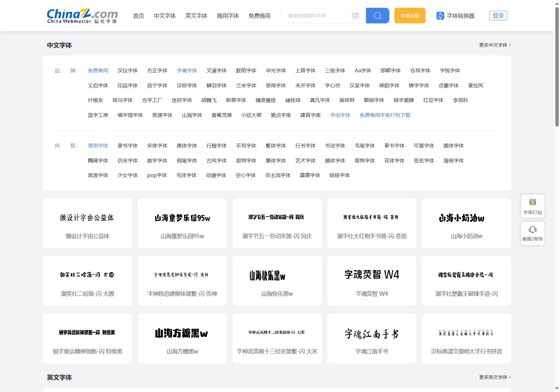
Task: Click the 字体转换器 converter icon
Action: tap(440, 16)
